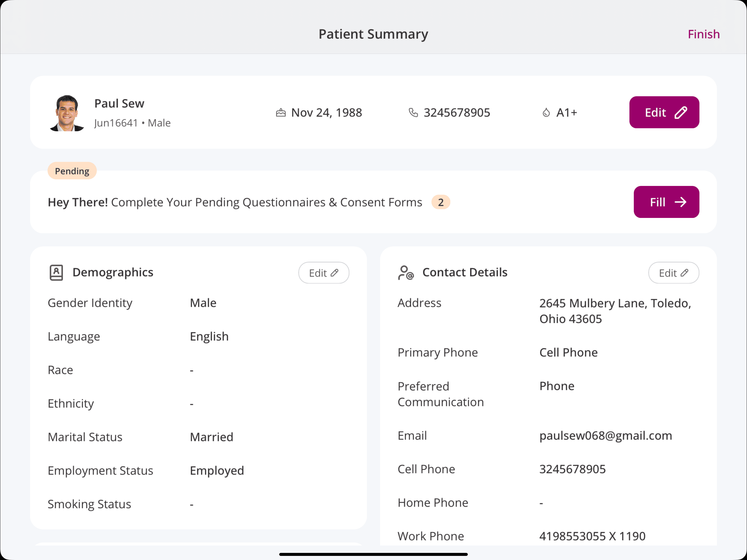The width and height of the screenshot is (747, 560).
Task: Tap the cell phone number in Contact Details
Action: (x=572, y=469)
